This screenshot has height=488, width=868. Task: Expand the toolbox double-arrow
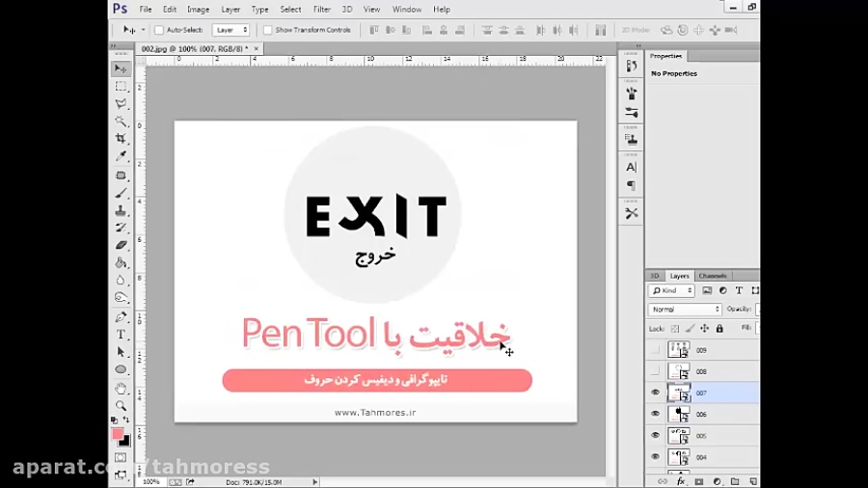[114, 46]
